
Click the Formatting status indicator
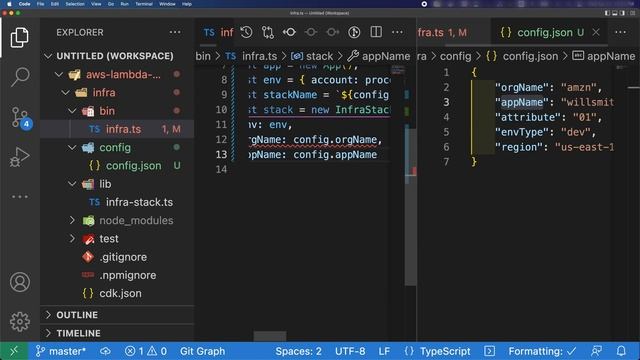(542, 351)
